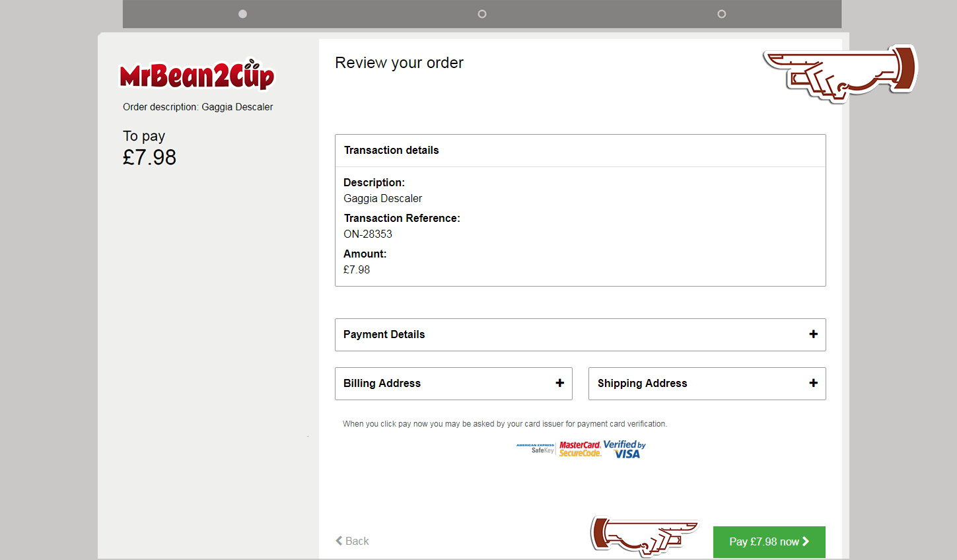Click the Back link
The height and width of the screenshot is (560, 957).
[x=355, y=541]
